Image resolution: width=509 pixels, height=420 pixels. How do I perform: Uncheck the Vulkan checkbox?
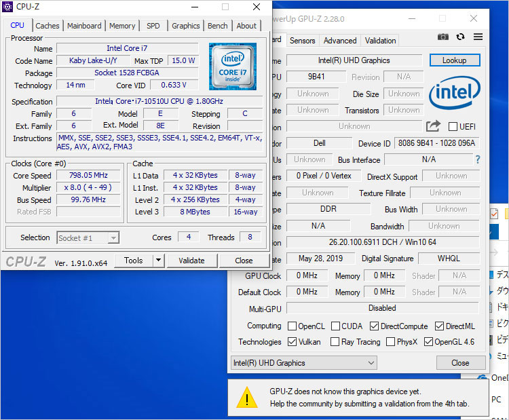(x=292, y=342)
